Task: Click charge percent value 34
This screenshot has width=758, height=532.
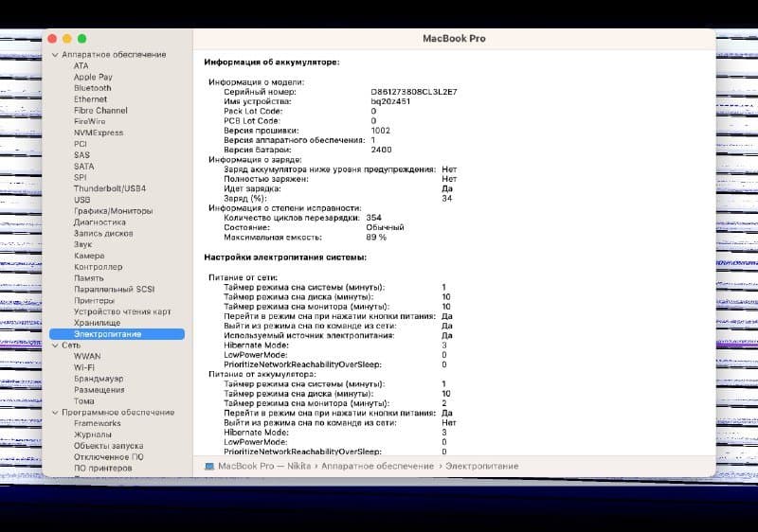Action: tap(447, 199)
